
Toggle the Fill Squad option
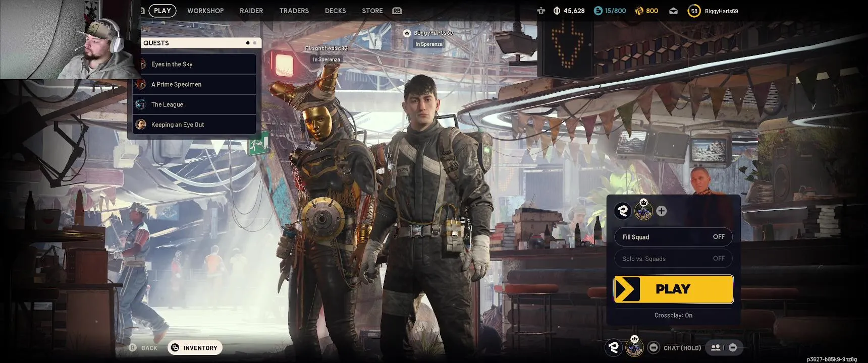pos(673,237)
